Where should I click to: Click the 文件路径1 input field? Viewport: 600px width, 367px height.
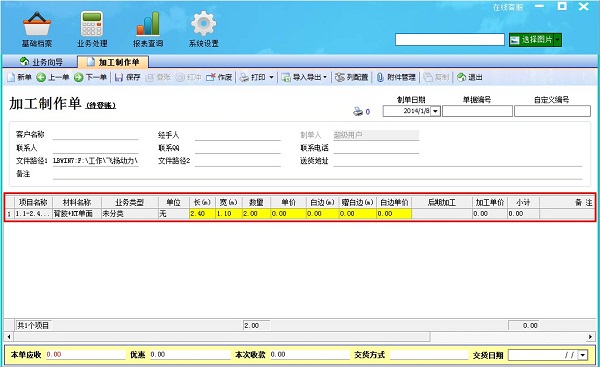click(x=96, y=161)
